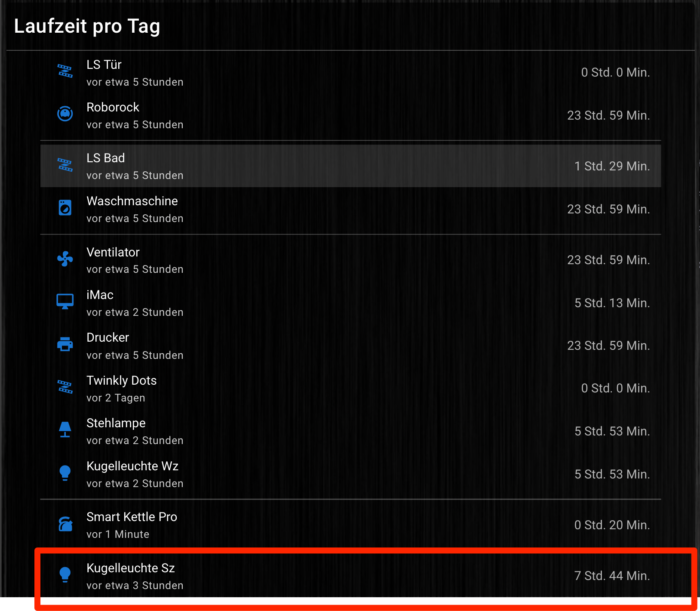This screenshot has width=700, height=611.
Task: Select the Smart Kettle Pro icon
Action: pyautogui.click(x=65, y=524)
